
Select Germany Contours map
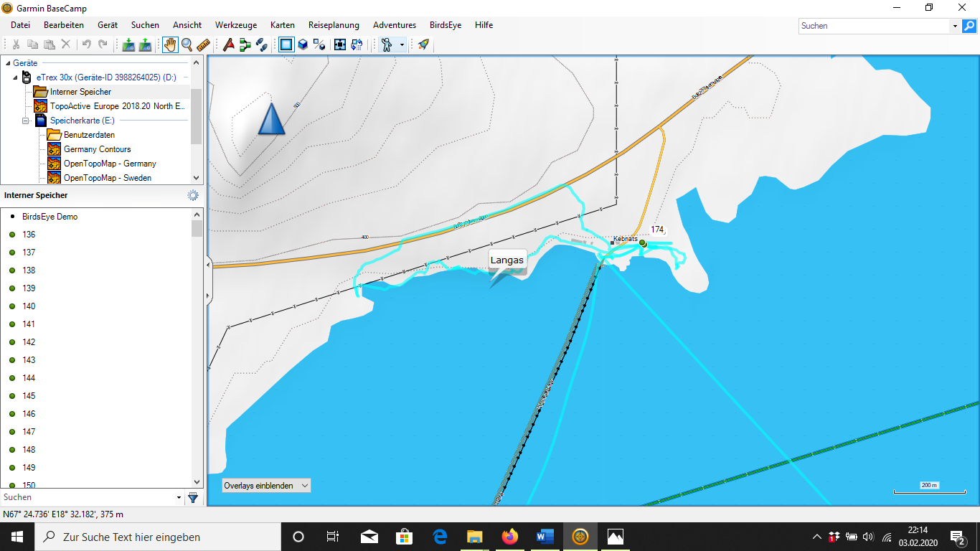coord(97,149)
